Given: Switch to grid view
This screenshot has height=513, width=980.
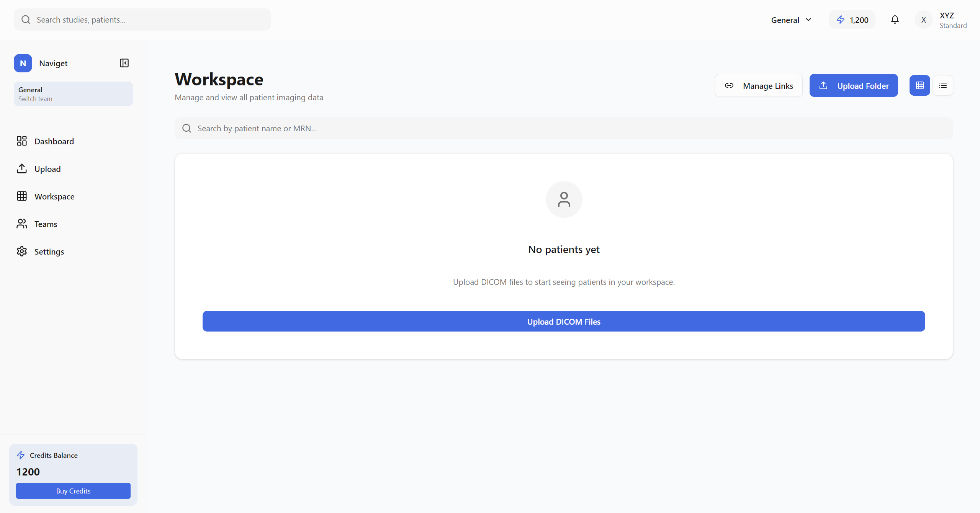Looking at the screenshot, I should click(919, 85).
